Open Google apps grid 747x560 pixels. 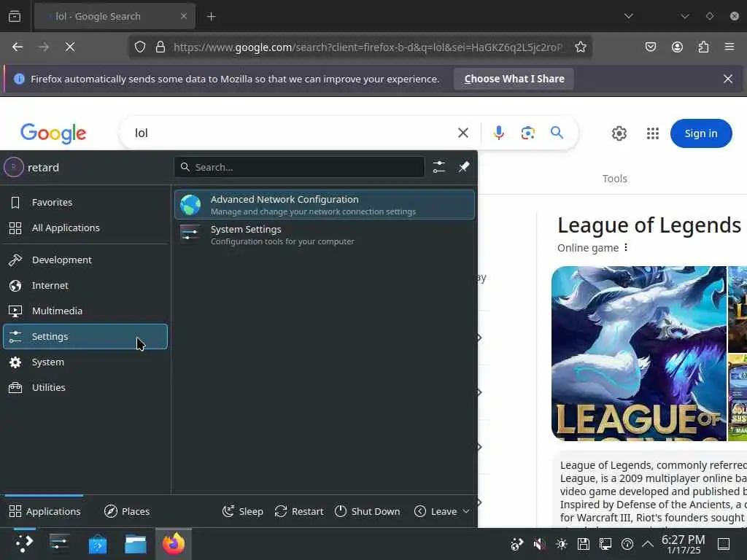point(653,133)
